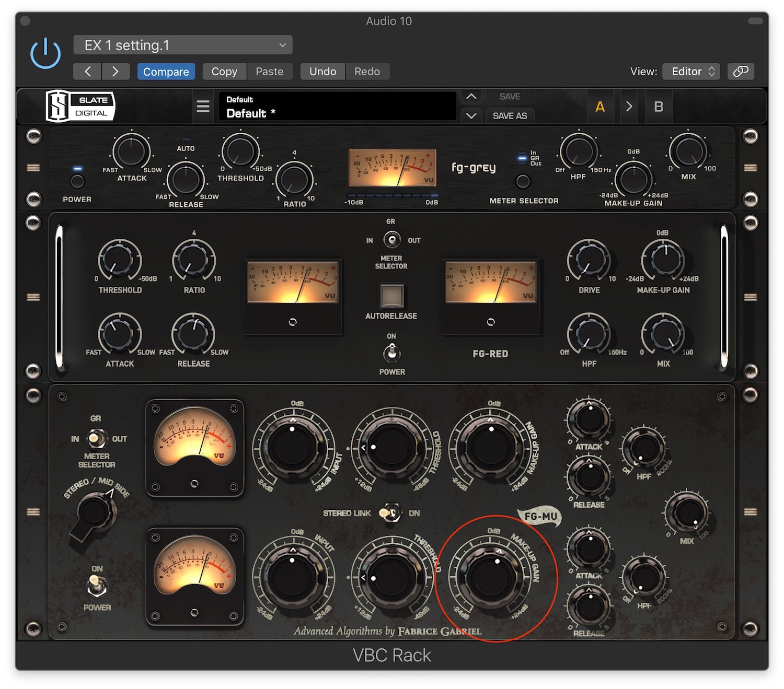Image resolution: width=784 pixels, height=689 pixels.
Task: Adjust the FG-MU bottom Input knob
Action: coord(293,577)
